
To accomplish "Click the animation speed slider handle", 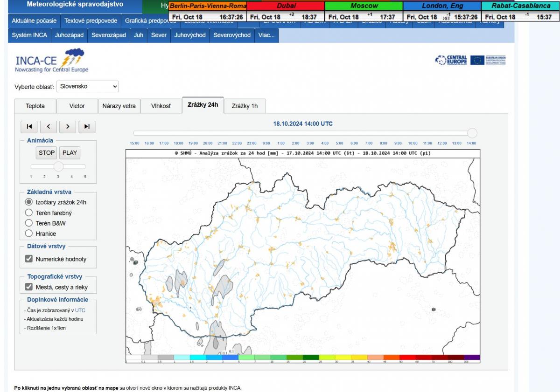I will [58, 166].
